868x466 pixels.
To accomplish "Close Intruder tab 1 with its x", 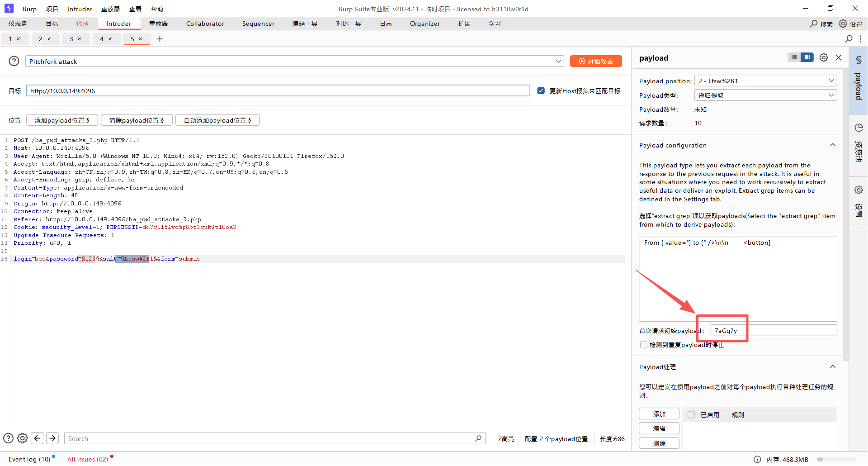I will pos(19,39).
